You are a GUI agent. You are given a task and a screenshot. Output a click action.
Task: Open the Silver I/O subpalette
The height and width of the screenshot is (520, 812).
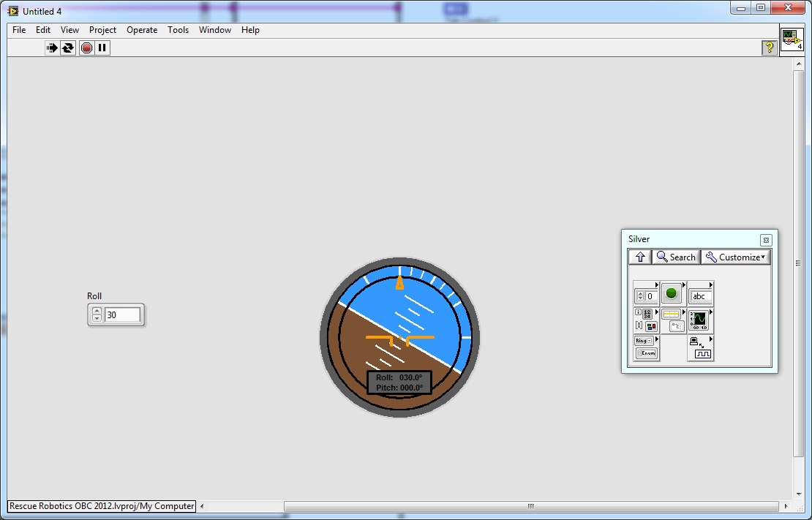[700, 348]
